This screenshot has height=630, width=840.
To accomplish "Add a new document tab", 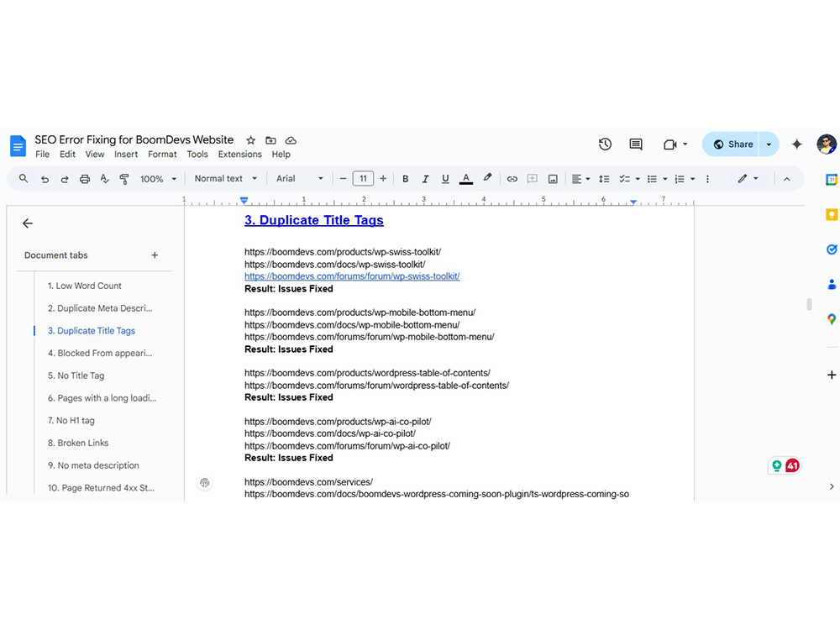I will pyautogui.click(x=155, y=255).
